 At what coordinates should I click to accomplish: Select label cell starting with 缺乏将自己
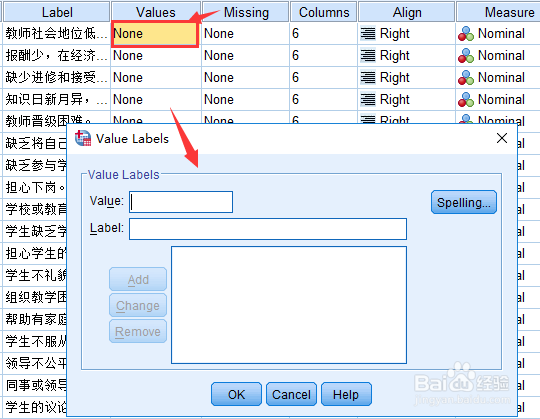(x=35, y=144)
